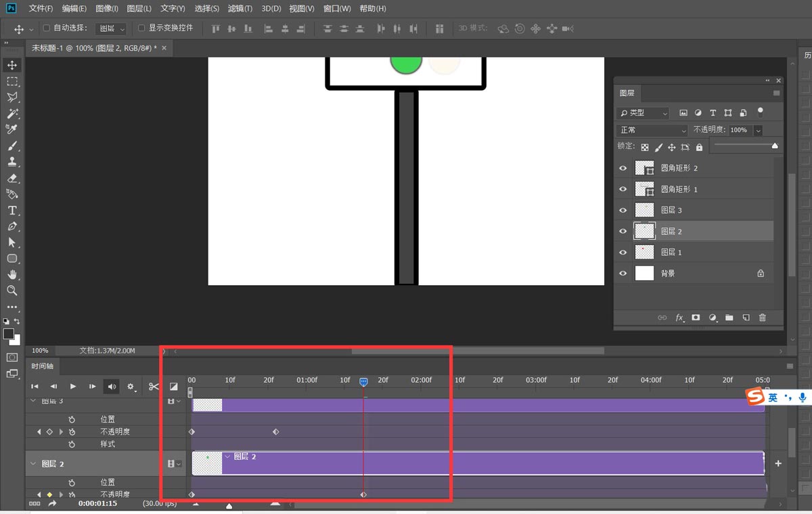Open the 不透明度 opacity dropdown arrow

pyautogui.click(x=758, y=130)
